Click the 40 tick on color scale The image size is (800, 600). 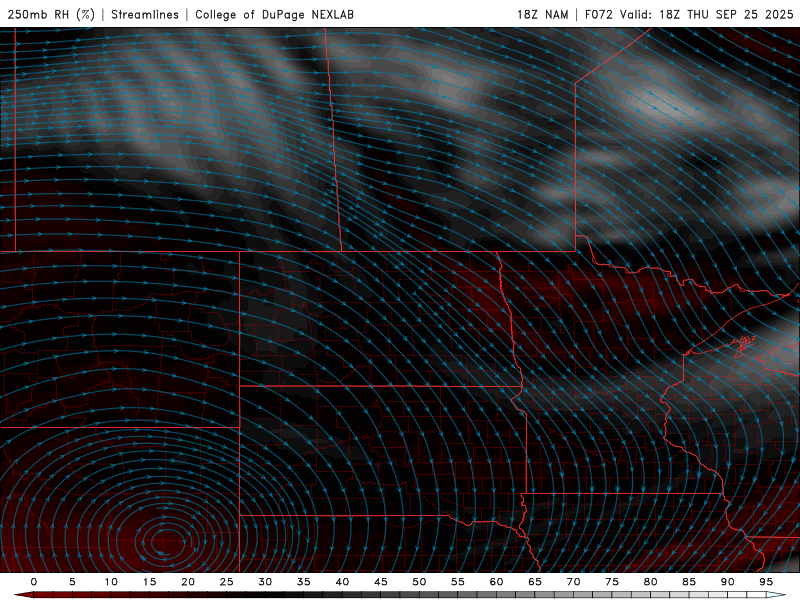(x=342, y=582)
